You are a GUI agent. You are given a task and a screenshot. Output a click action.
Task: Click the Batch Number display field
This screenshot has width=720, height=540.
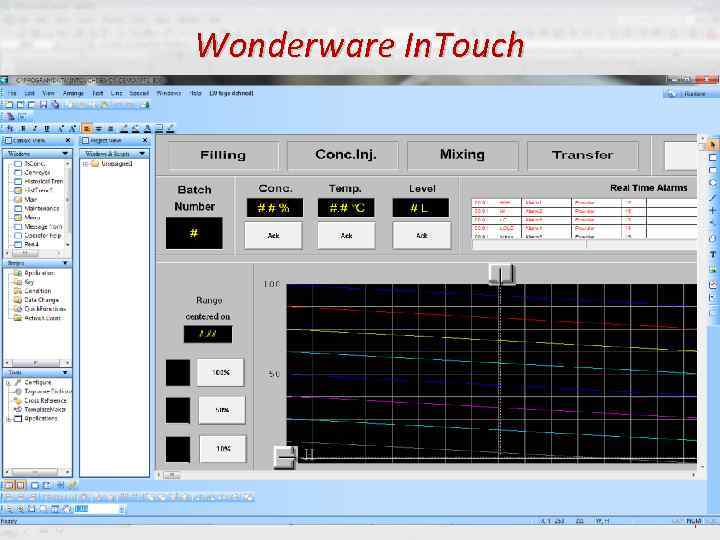[194, 233]
